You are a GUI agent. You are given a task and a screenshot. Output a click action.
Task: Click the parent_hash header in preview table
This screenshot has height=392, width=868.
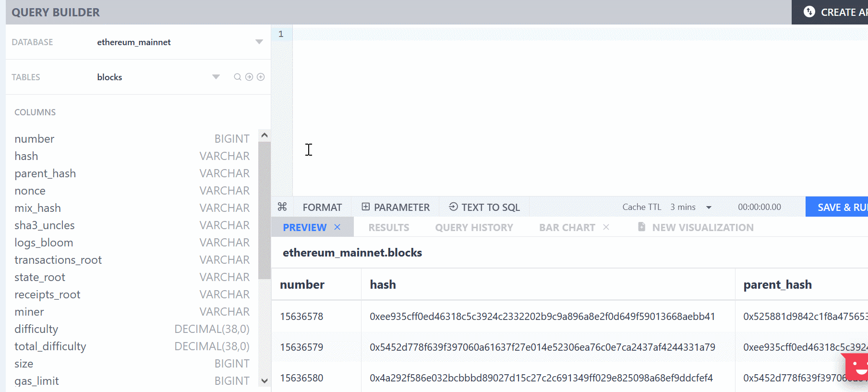tap(777, 285)
